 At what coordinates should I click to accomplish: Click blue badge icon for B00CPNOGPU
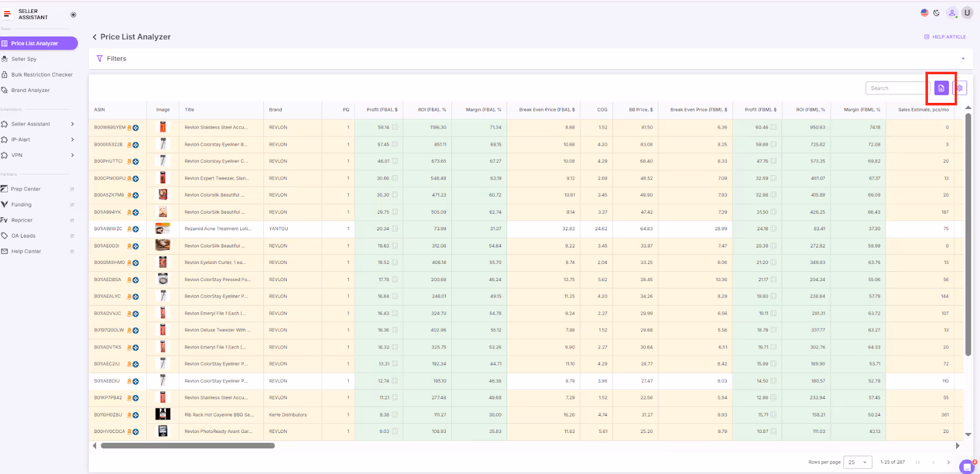[135, 179]
